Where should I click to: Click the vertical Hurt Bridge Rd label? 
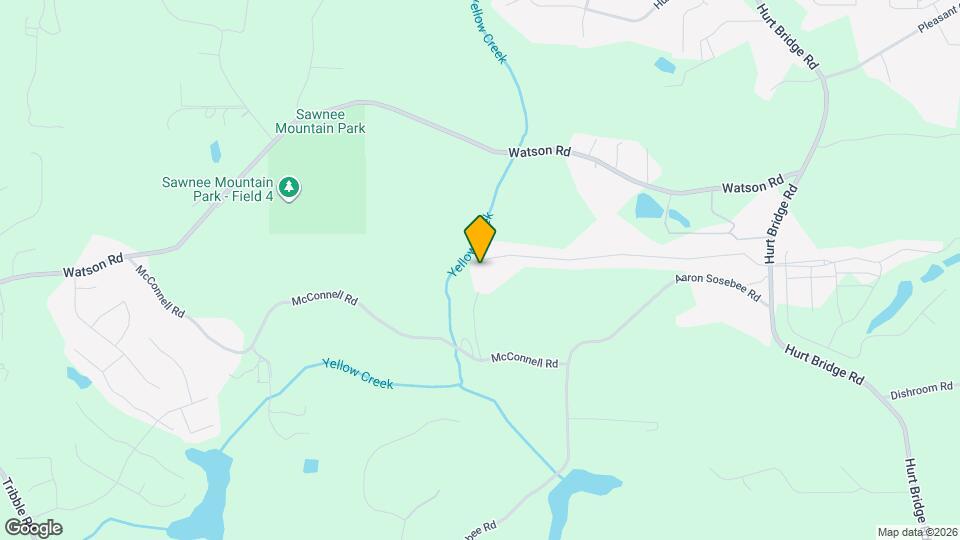(x=781, y=223)
